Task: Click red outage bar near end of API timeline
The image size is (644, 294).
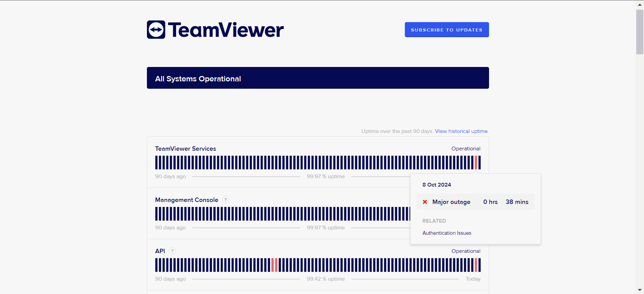Action: 476,265
